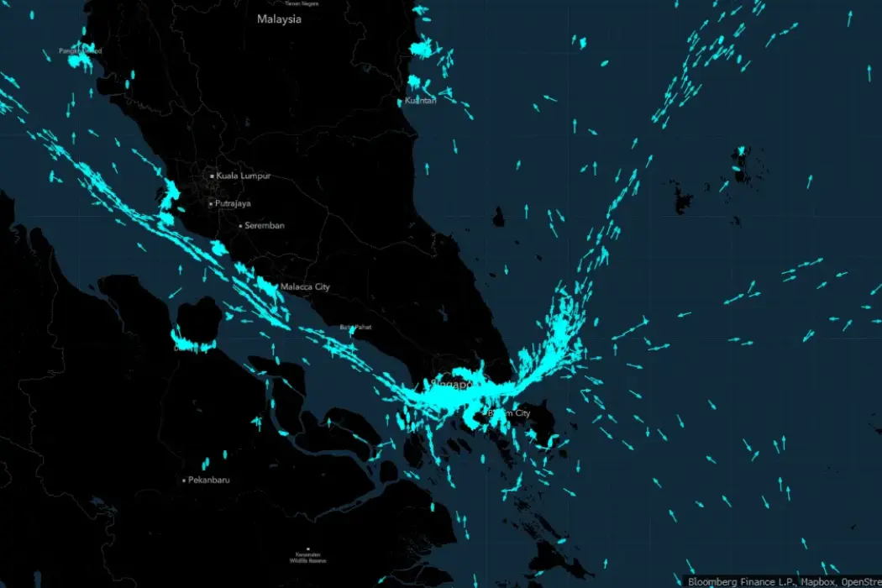
Task: Click the Malacca City label
Action: [x=305, y=287]
